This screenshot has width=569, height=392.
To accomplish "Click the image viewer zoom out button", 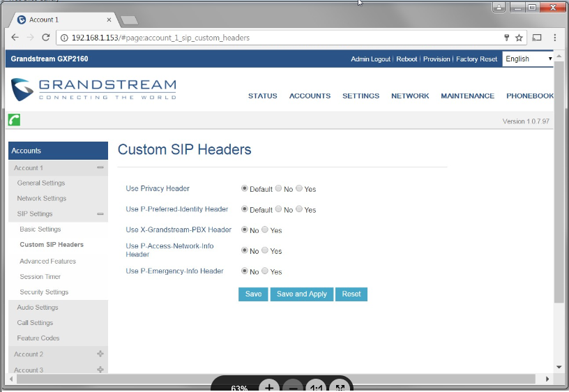I will click(x=292, y=387).
